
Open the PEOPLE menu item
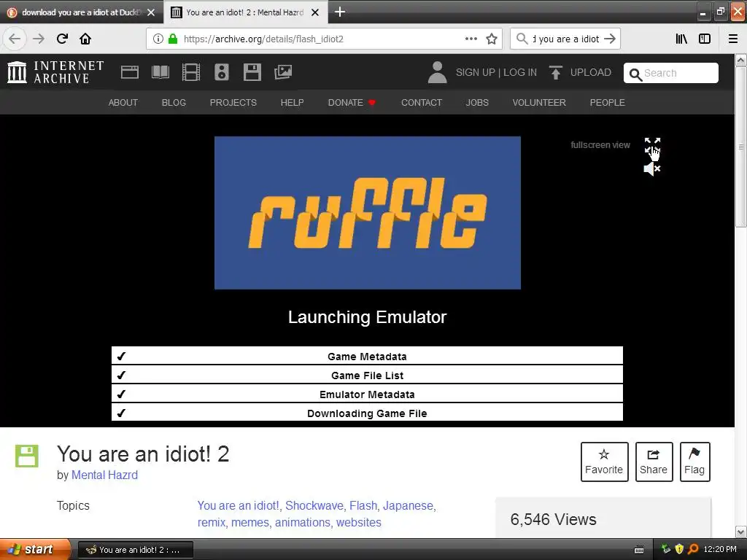(608, 102)
